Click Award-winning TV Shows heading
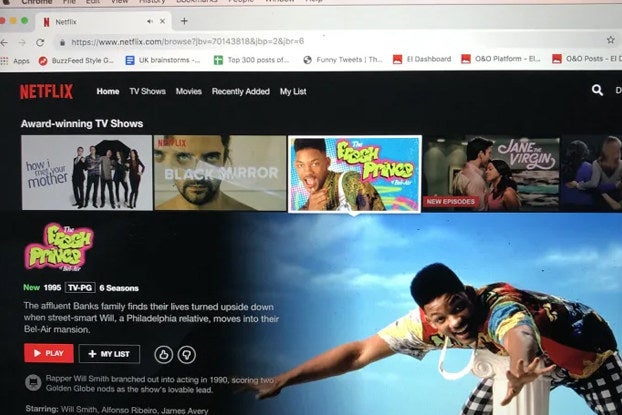The height and width of the screenshot is (415, 622). [x=82, y=124]
